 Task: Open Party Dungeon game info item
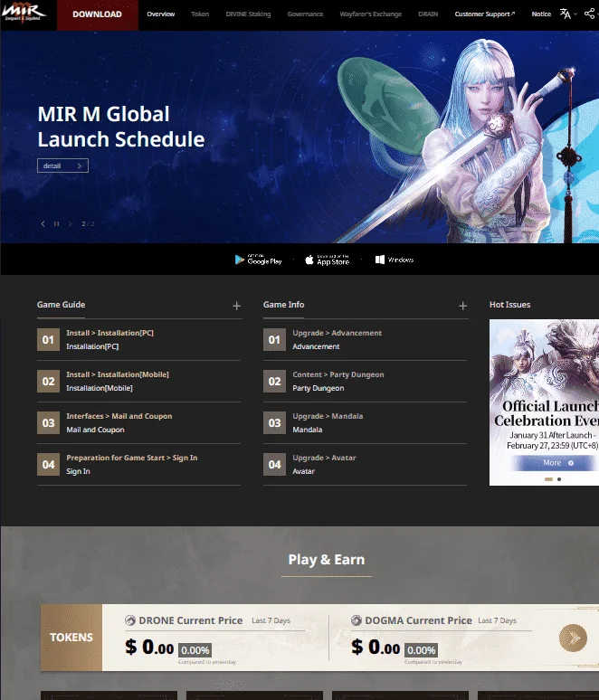pyautogui.click(x=365, y=382)
